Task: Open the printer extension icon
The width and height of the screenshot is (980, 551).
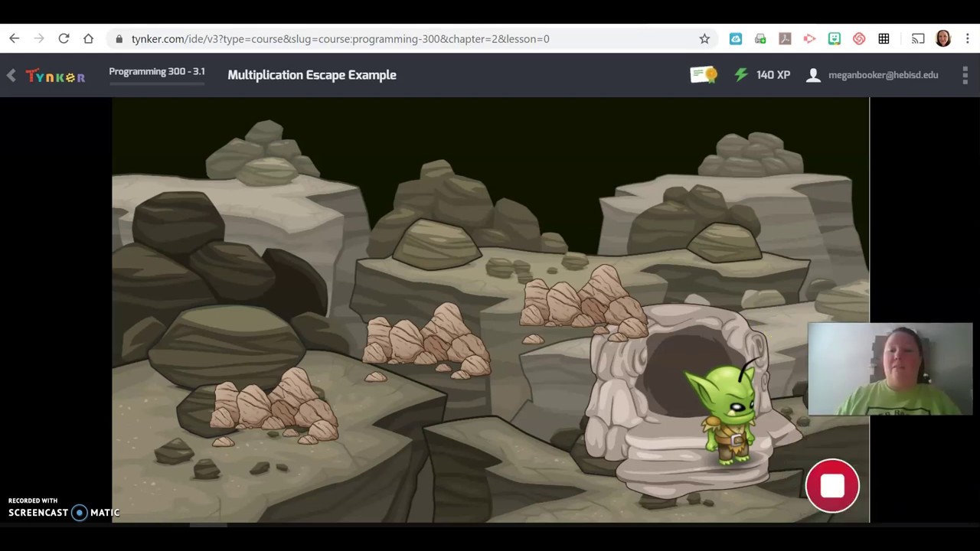Action: pyautogui.click(x=760, y=38)
